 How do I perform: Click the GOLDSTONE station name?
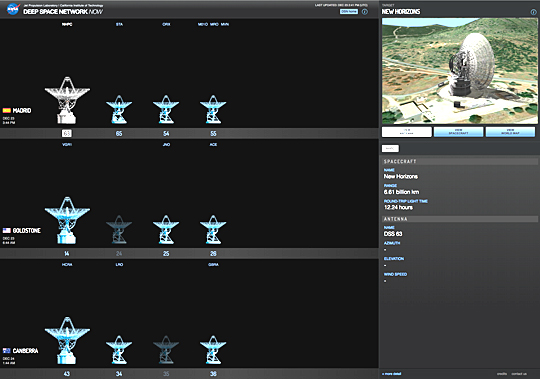[x=27, y=231]
